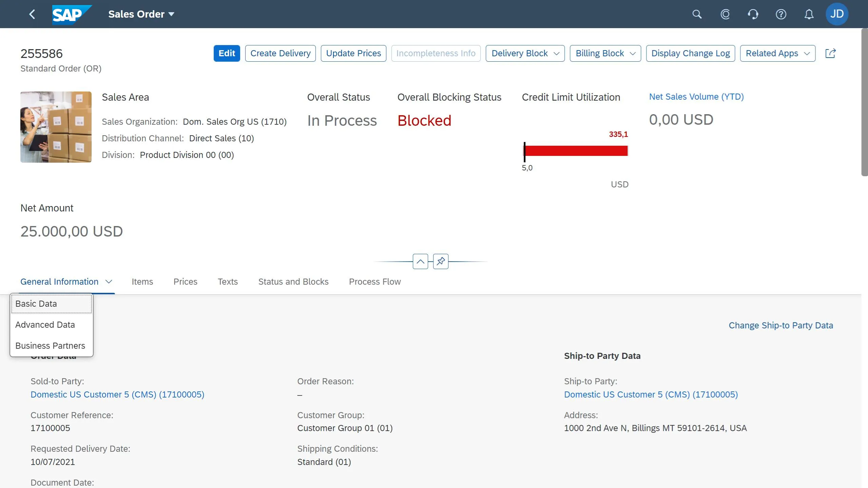Switch to the Process Flow tab
The height and width of the screenshot is (488, 868).
click(374, 282)
